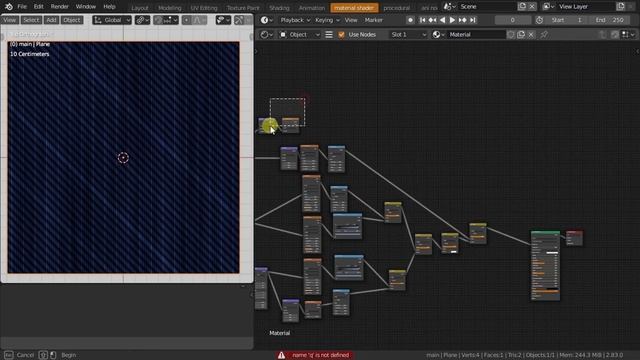
Task: Open the object visibility and selectability dropdown
Action: (223, 20)
